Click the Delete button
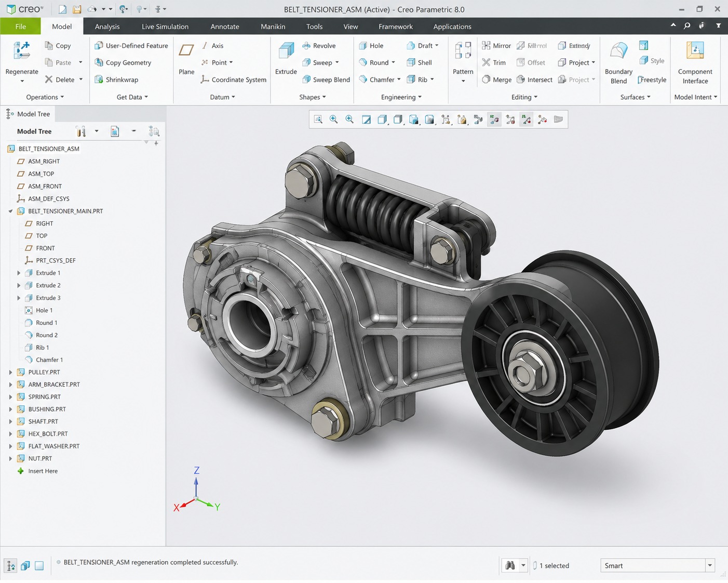 60,79
